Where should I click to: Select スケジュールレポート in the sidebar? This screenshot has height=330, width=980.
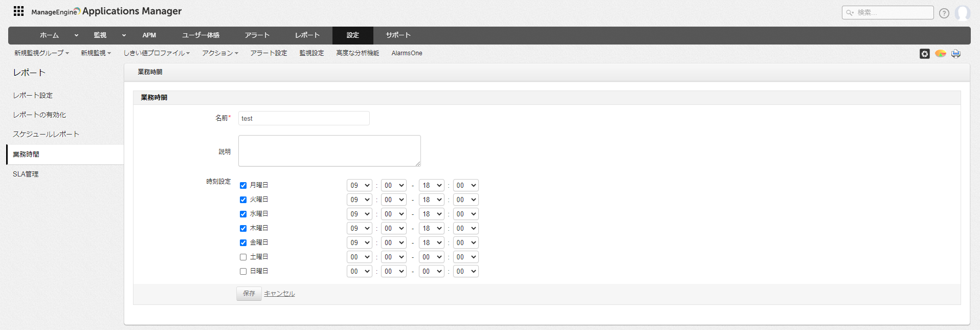(x=46, y=135)
